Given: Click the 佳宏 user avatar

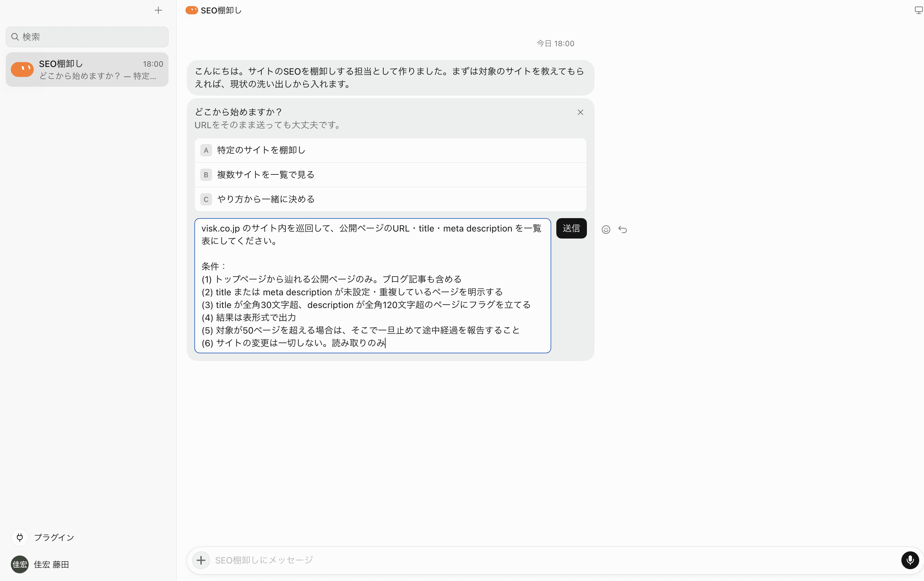Looking at the screenshot, I should (19, 564).
